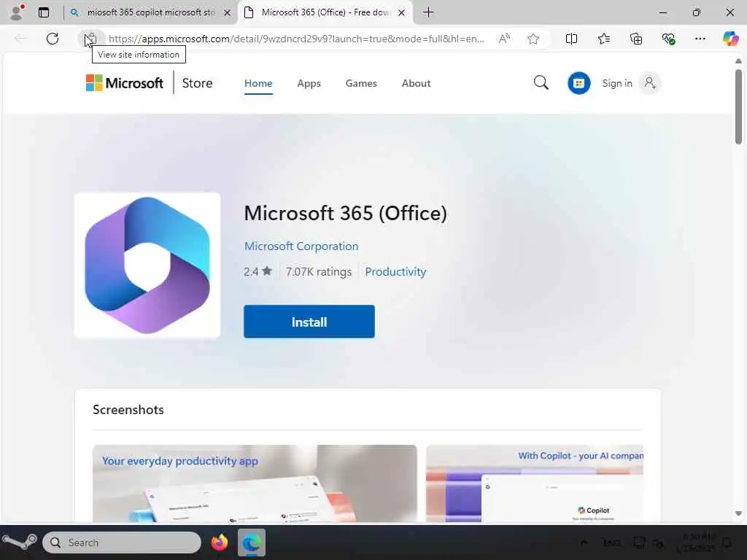Click the Microsoft 365 (Office) title
Screen dimensions: 747x560
[x=345, y=214]
